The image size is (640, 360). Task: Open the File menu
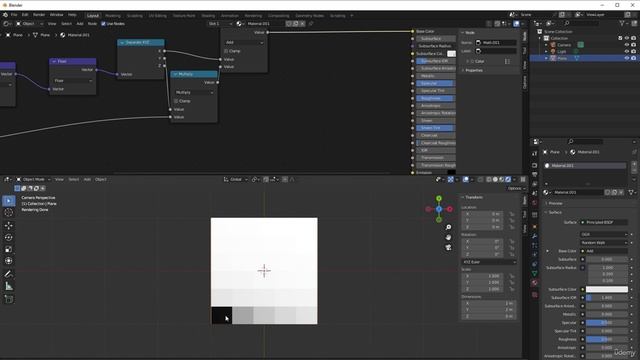click(x=14, y=15)
